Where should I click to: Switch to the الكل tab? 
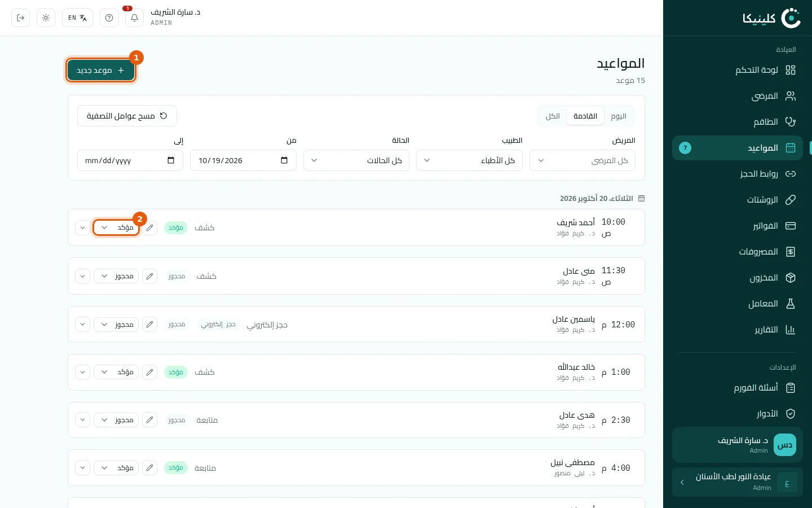(553, 116)
